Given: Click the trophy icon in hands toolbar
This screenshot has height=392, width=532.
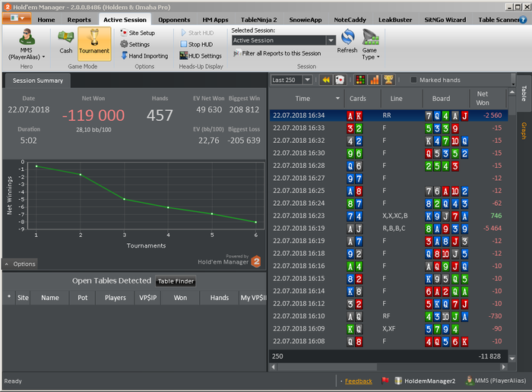Looking at the screenshot, I should (x=388, y=80).
